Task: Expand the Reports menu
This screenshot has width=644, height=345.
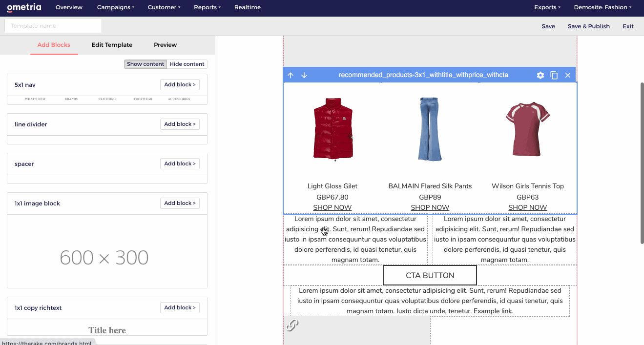Action: click(207, 7)
